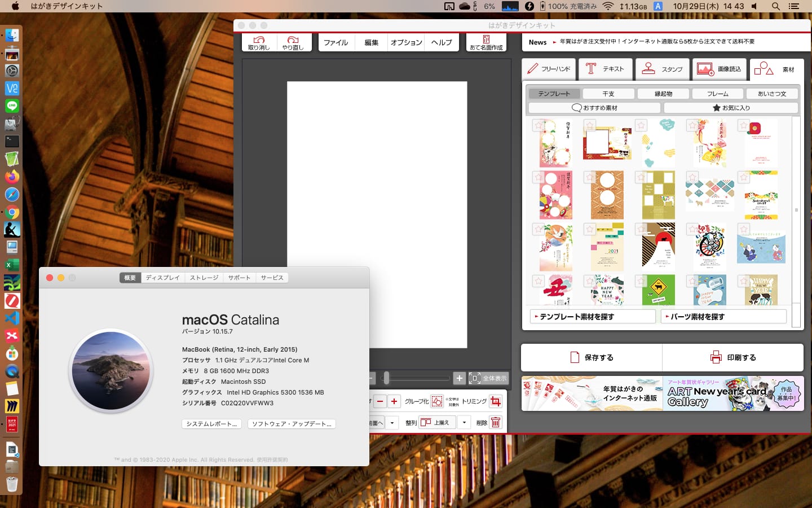This screenshot has width=812, height=508.
Task: Open Excel from the Dock
Action: tap(12, 265)
